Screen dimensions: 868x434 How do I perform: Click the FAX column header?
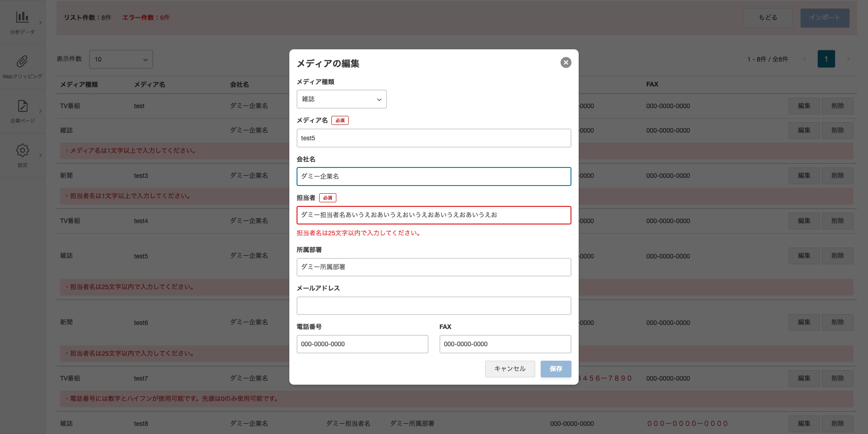(652, 84)
